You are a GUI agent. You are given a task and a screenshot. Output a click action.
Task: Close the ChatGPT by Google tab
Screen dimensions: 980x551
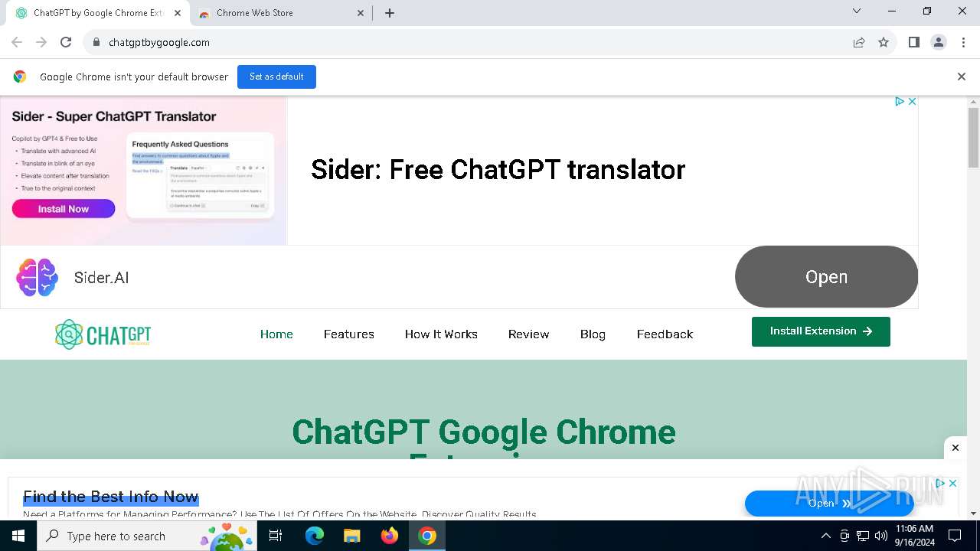point(177,13)
